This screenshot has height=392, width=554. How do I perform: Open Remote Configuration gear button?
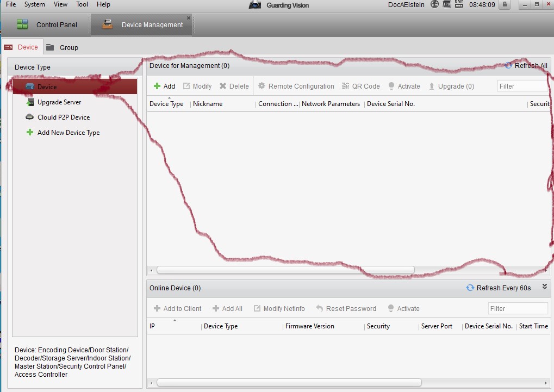coord(296,86)
